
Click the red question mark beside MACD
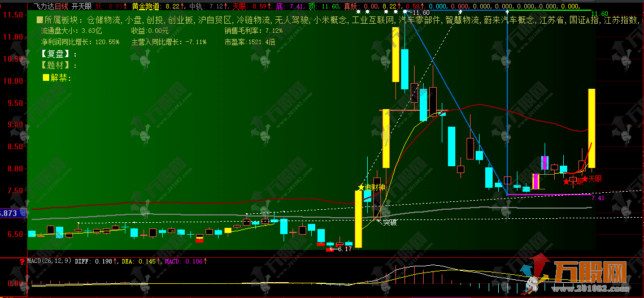pyautogui.click(x=21, y=261)
